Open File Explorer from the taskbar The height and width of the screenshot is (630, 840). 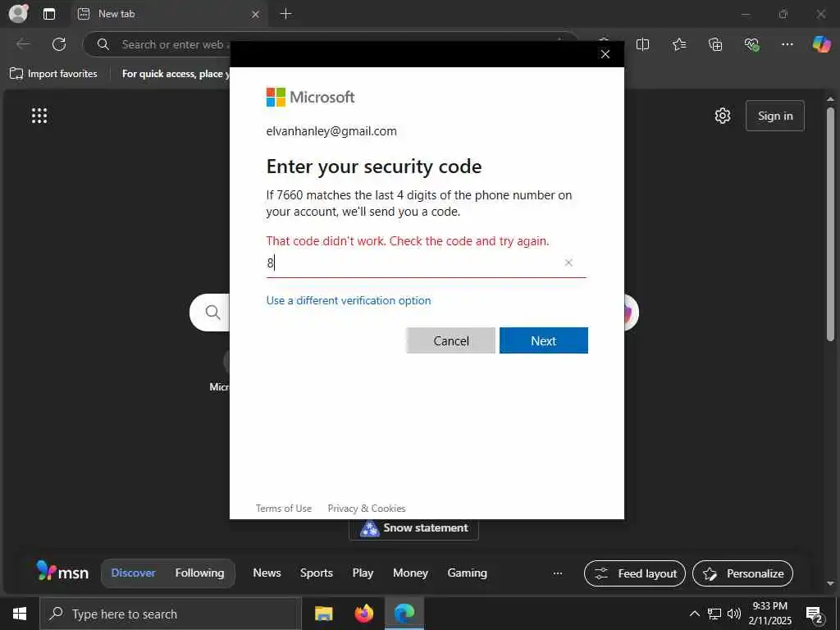[x=323, y=614]
